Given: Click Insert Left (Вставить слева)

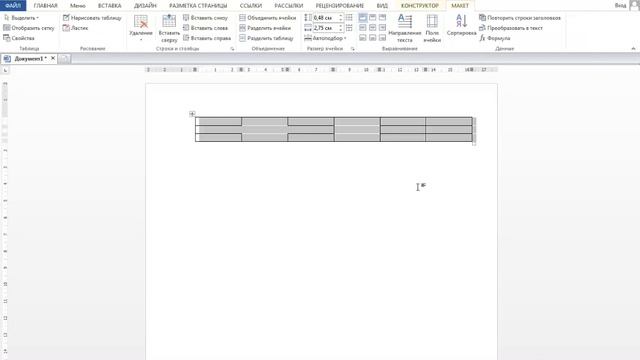Looking at the screenshot, I should 205,28.
